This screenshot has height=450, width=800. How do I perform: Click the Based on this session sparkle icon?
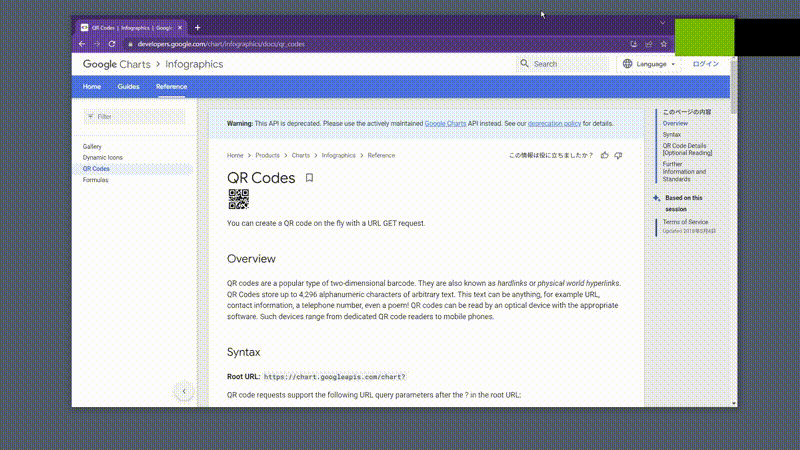657,198
